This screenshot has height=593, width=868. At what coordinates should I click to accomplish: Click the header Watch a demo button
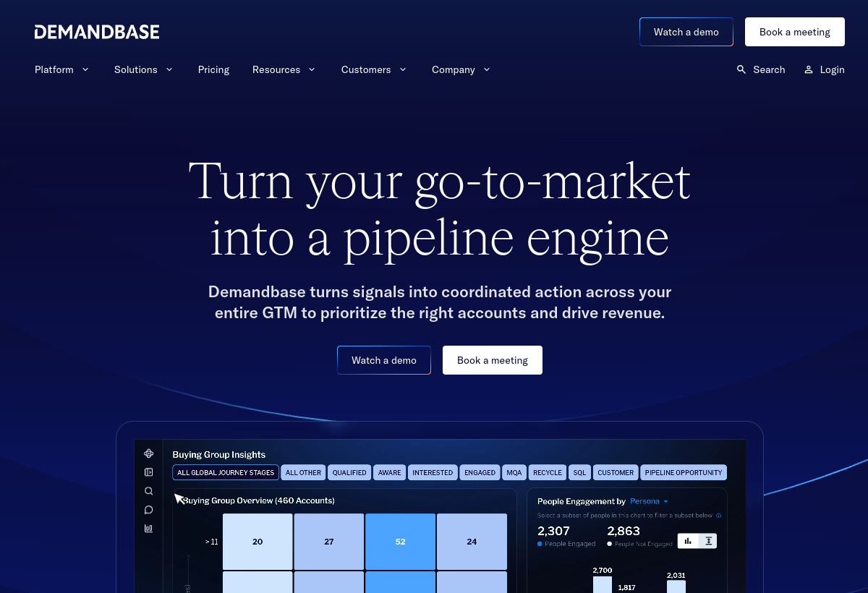point(686,32)
